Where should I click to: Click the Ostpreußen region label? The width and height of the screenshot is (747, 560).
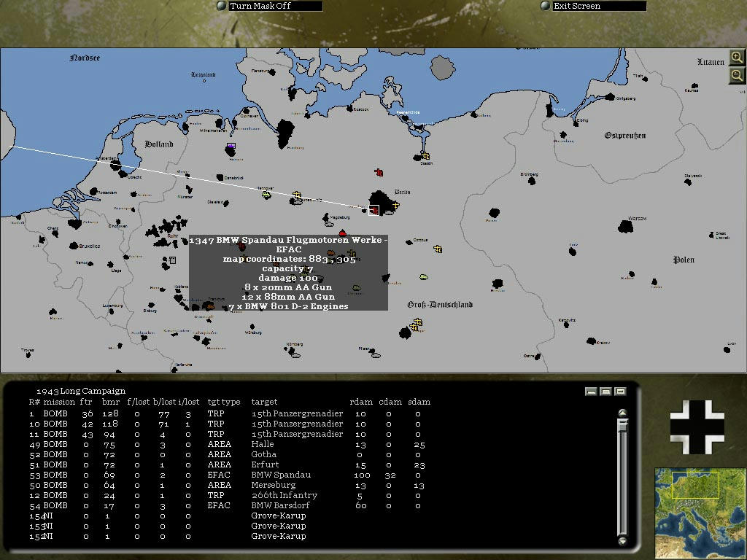coord(625,136)
